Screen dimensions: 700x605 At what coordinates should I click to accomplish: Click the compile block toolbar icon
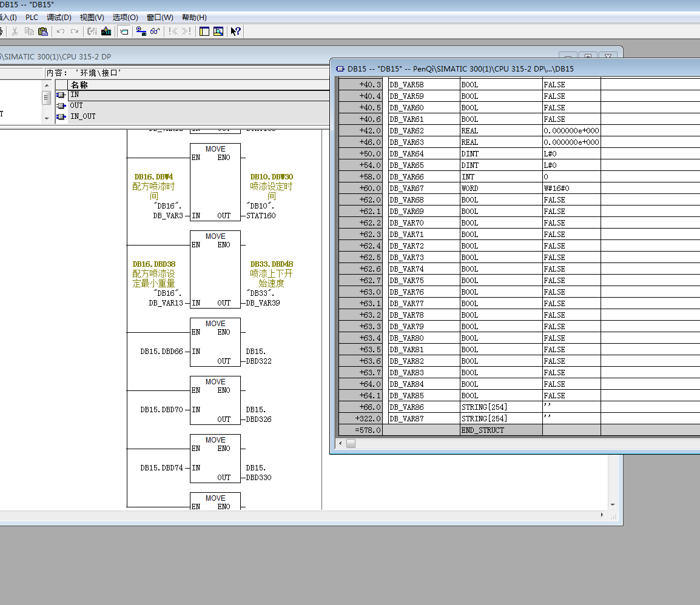92,32
